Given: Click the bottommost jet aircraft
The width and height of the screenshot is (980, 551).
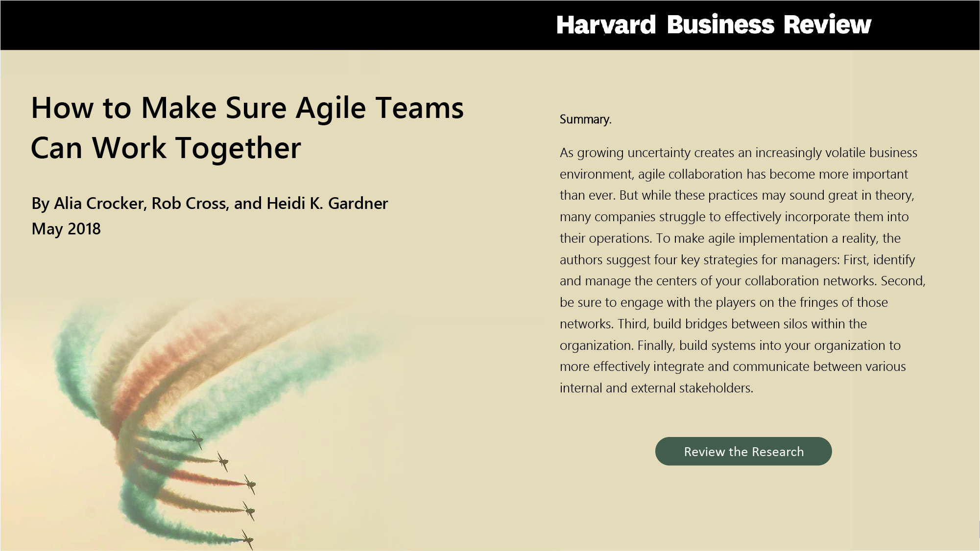Looking at the screenshot, I should click(x=248, y=539).
